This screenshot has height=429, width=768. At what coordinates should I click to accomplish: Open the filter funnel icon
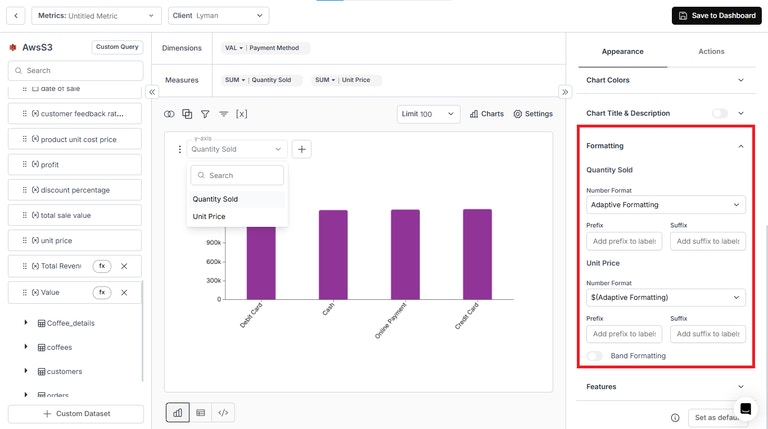tap(205, 114)
